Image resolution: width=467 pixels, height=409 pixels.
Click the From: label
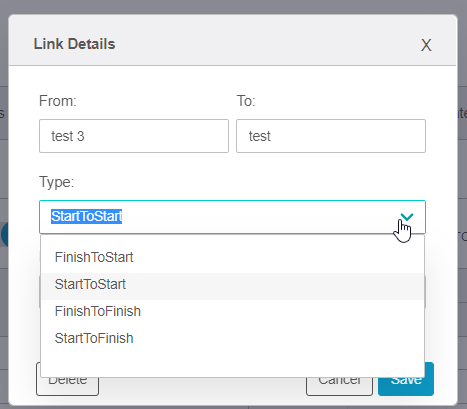click(x=58, y=101)
